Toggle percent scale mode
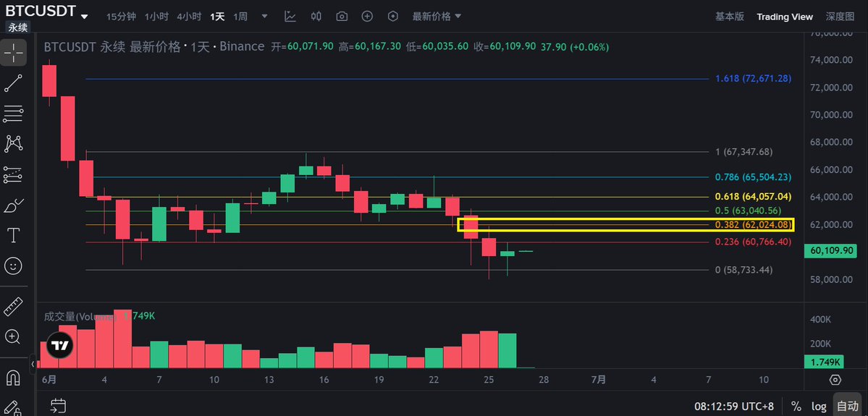Image resolution: width=868 pixels, height=416 pixels. (x=796, y=407)
